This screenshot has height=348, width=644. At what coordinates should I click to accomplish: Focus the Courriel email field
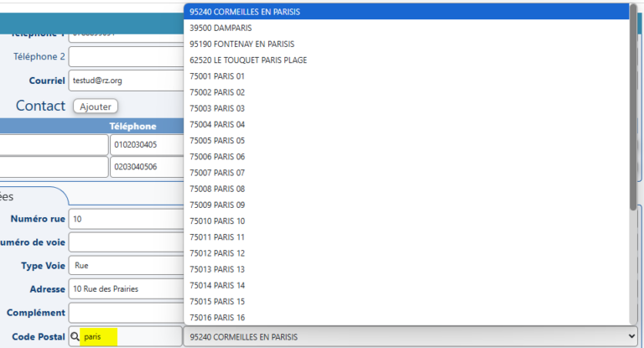coord(126,81)
